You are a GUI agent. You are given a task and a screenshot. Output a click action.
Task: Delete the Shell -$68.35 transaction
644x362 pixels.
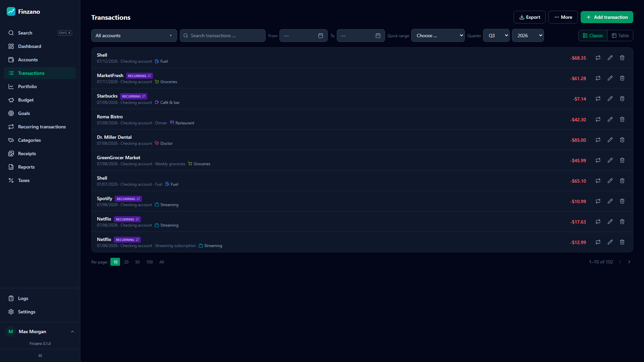[x=622, y=58]
